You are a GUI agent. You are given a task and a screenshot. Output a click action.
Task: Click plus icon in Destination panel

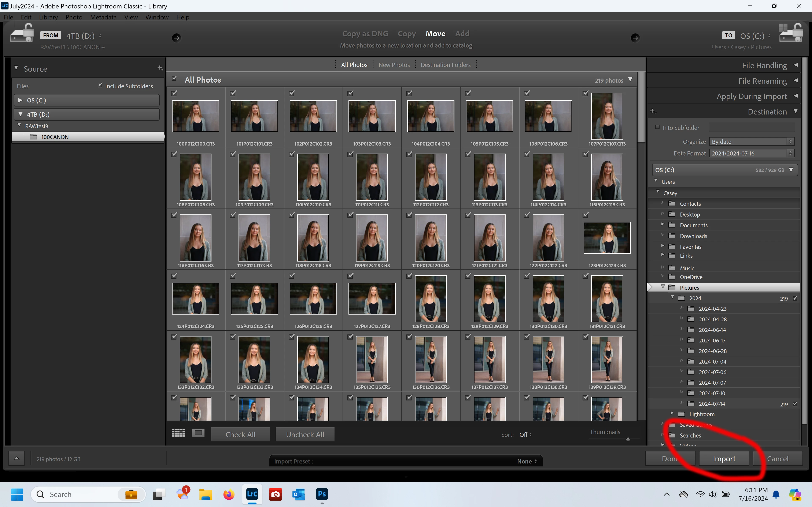click(653, 111)
